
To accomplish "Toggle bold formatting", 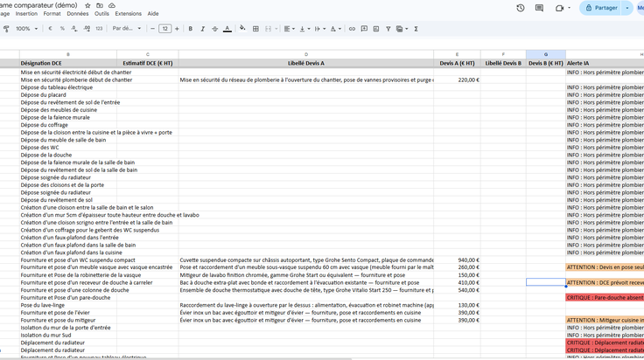I will point(190,29).
